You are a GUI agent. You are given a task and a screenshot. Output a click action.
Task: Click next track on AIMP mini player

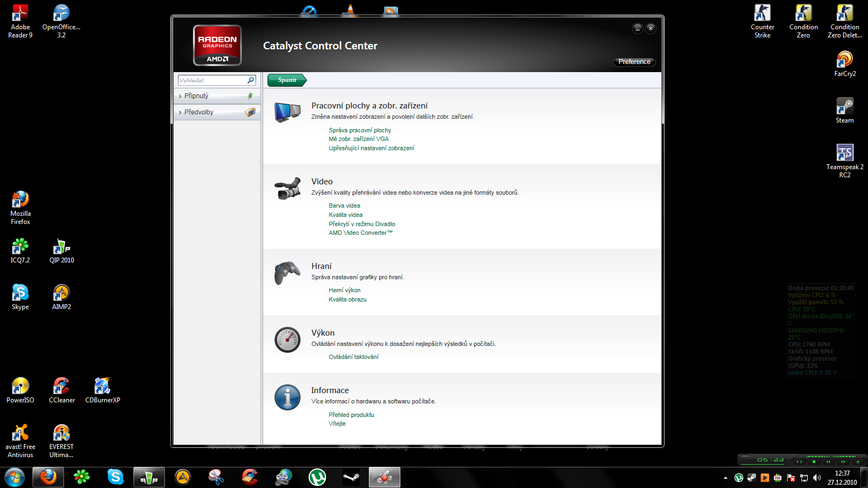843,462
